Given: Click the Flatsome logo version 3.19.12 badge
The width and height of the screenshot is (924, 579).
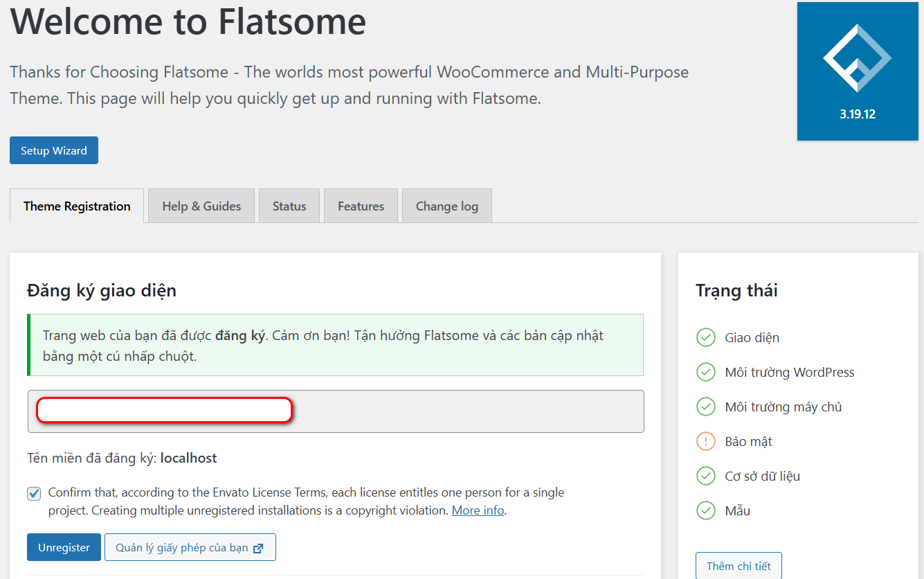Looking at the screenshot, I should click(858, 71).
